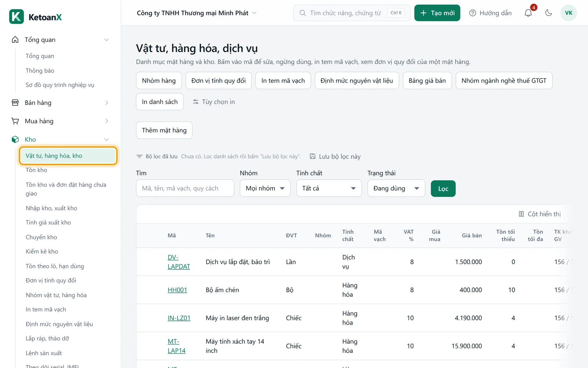Viewport: 588px width, 368px height.
Task: Open the Nhóm hàng button
Action: click(x=159, y=81)
